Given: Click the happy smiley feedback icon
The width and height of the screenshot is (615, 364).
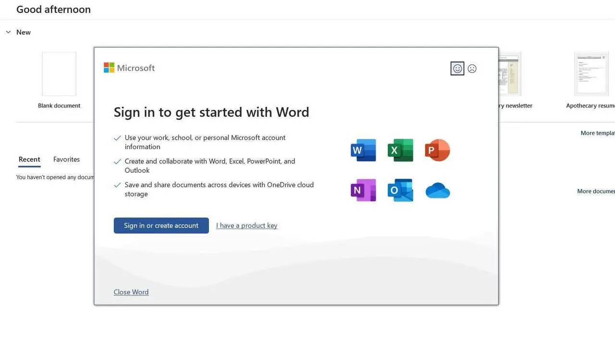Looking at the screenshot, I should tap(457, 69).
